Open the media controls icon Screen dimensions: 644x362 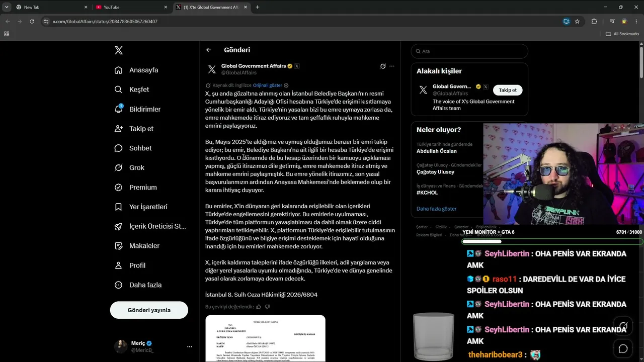(612, 22)
